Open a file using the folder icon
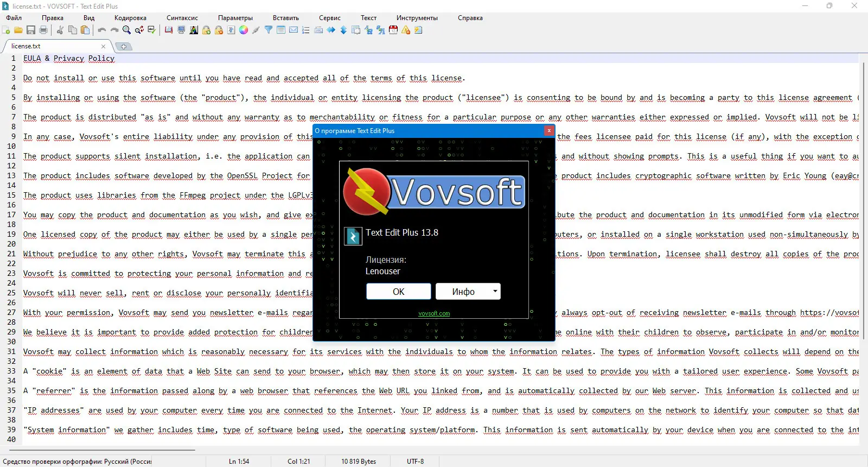The height and width of the screenshot is (467, 868). [x=18, y=30]
